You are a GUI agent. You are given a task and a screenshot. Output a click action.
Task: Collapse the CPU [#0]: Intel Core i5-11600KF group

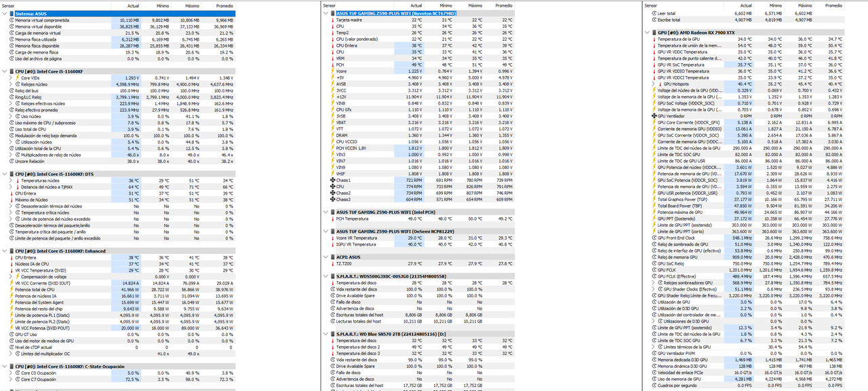pos(3,71)
